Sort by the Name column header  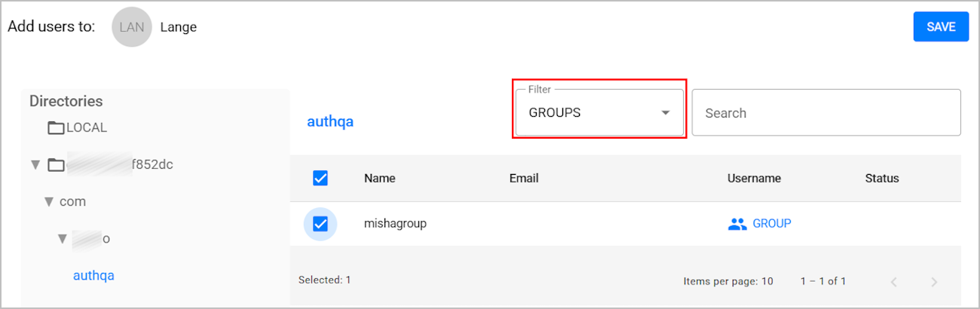click(380, 179)
